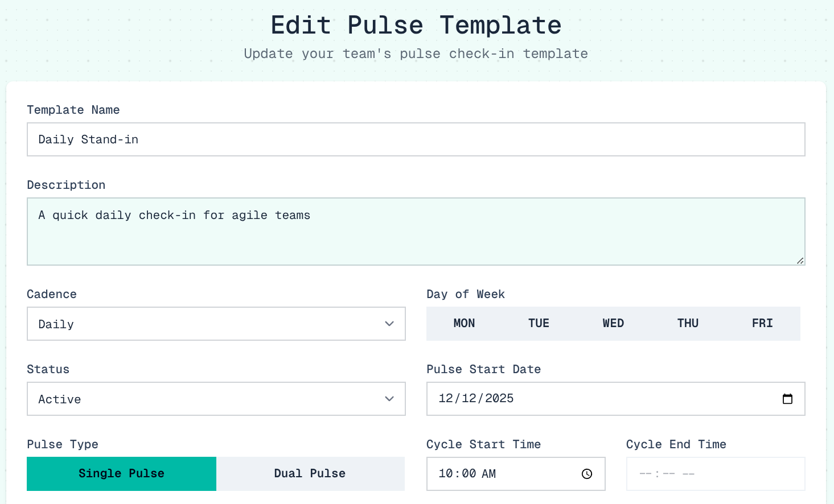Toggle FRI in the Day of Week row
The height and width of the screenshot is (504, 834).
coord(762,323)
